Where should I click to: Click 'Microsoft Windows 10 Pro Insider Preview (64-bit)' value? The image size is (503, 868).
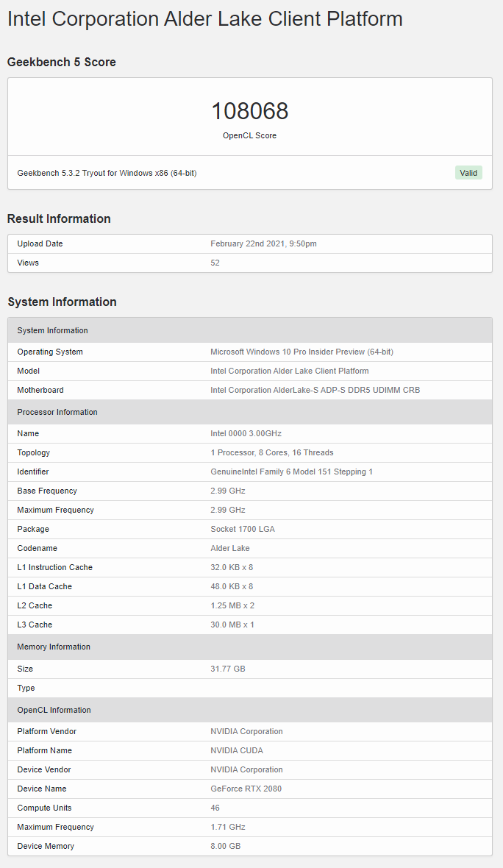pos(302,352)
